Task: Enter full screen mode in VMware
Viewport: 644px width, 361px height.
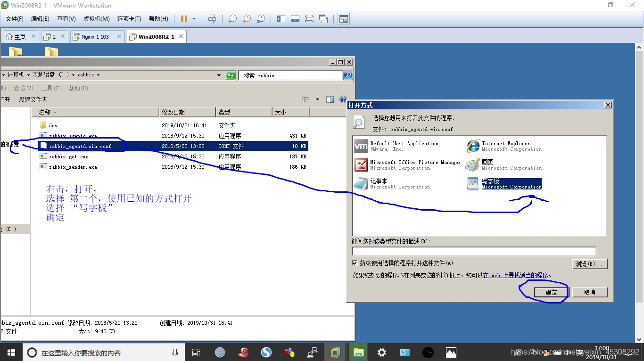Action: coord(309,19)
